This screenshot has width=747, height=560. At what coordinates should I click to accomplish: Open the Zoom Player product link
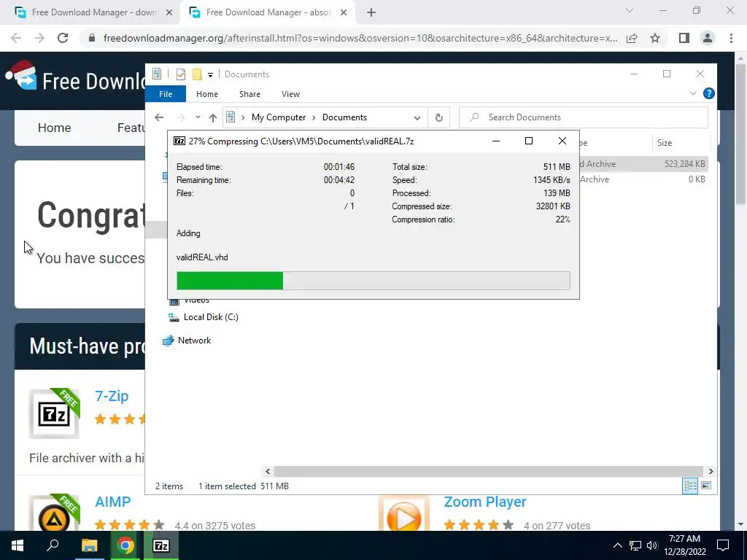coord(485,502)
